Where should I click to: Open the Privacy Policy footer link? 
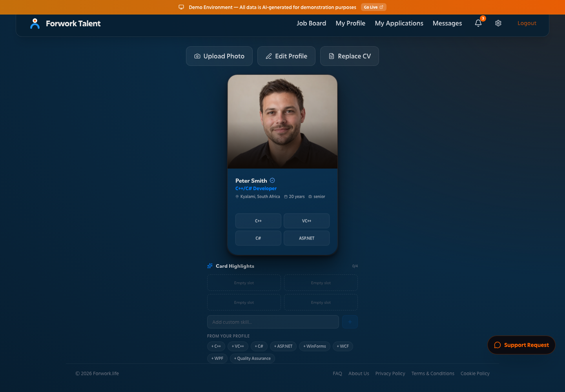(x=390, y=374)
